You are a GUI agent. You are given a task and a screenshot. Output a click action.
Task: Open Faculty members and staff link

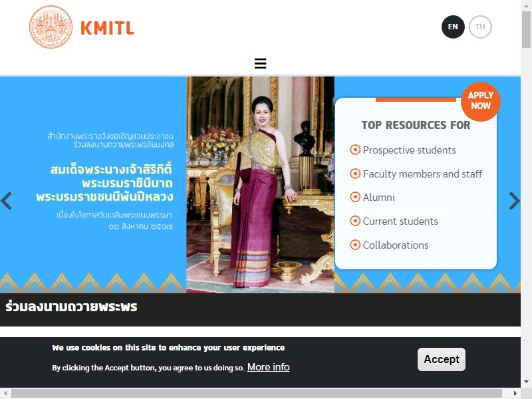(422, 174)
